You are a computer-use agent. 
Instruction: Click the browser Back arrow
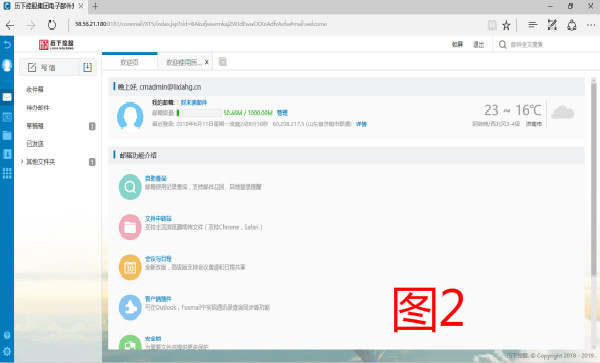[x=10, y=25]
